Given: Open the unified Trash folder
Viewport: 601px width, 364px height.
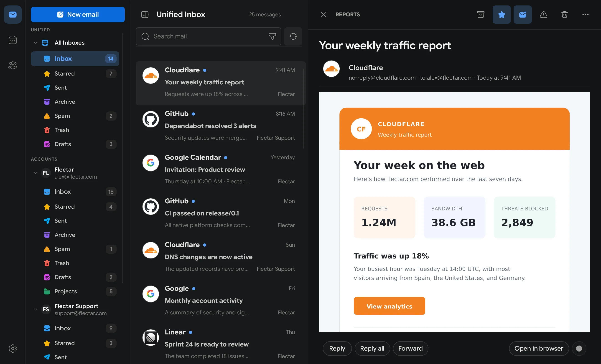Looking at the screenshot, I should click(75, 130).
